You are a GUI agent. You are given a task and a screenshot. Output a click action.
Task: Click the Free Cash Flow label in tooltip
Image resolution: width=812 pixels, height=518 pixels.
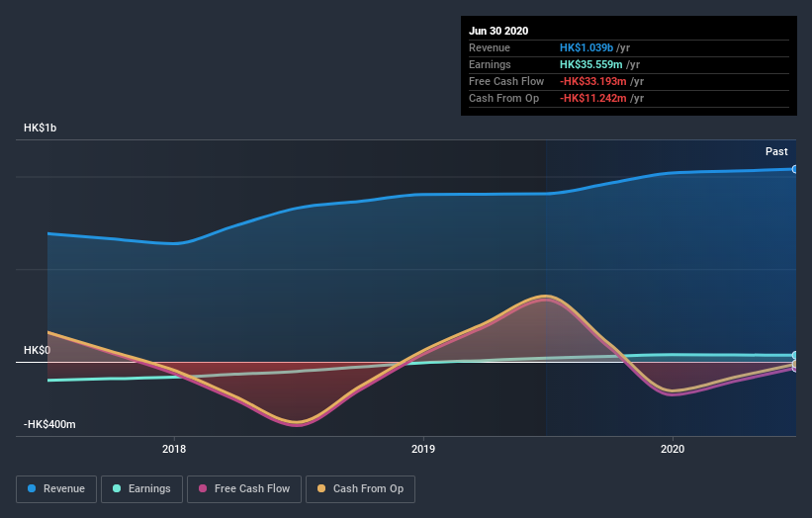(506, 81)
